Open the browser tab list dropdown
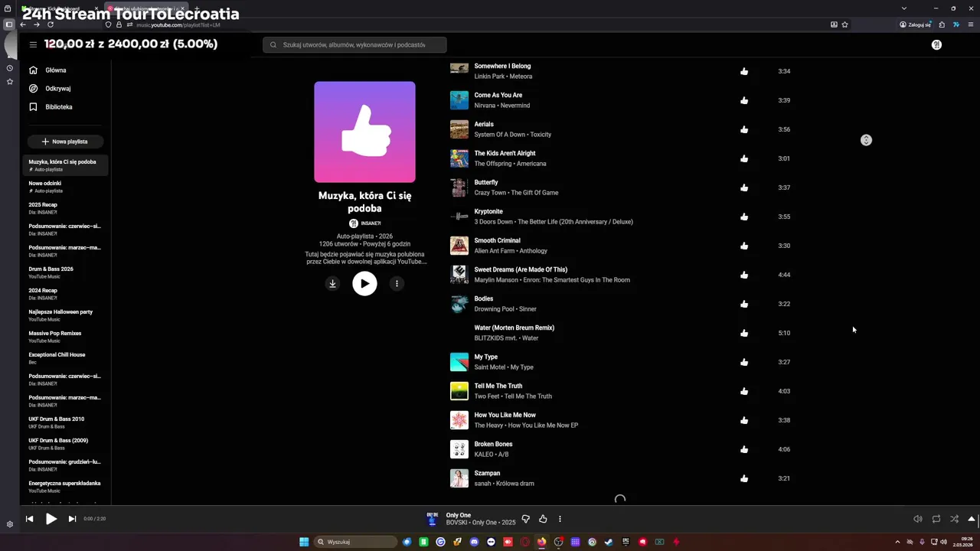Screen dimensions: 980x551 [x=905, y=8]
